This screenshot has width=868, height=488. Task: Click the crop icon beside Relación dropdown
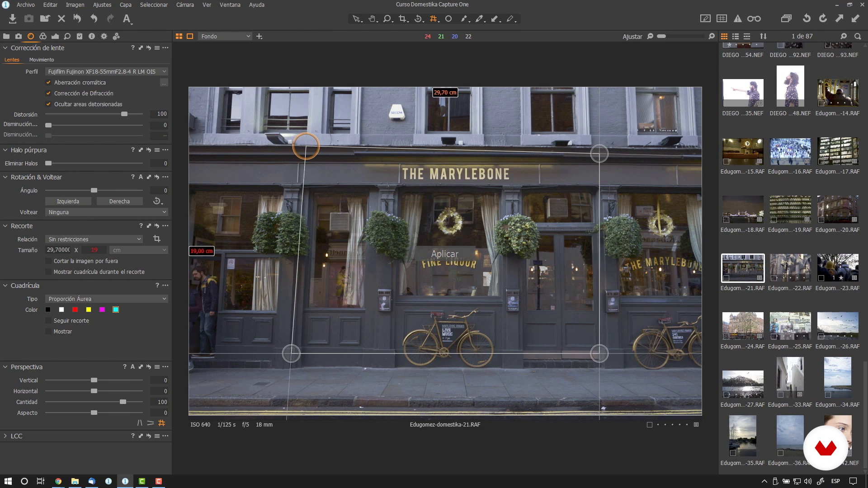pos(157,239)
